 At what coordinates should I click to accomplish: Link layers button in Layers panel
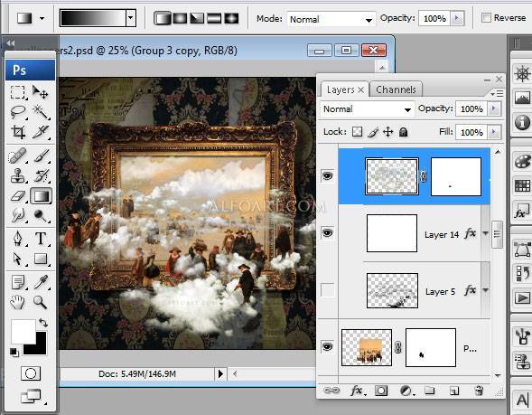(x=331, y=391)
